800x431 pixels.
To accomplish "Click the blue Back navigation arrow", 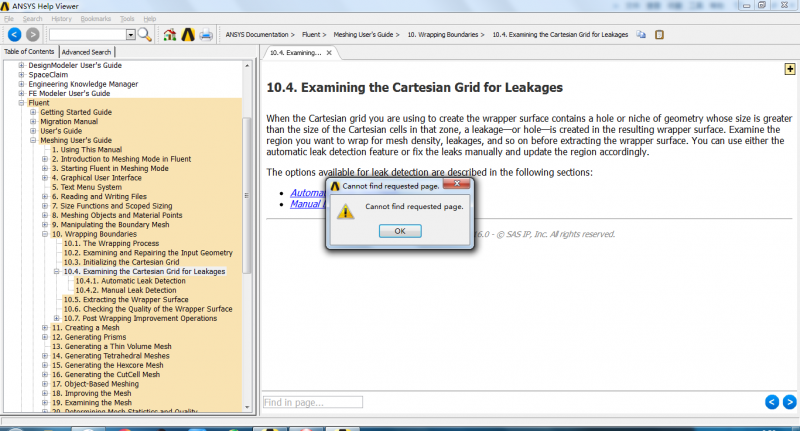I will [15, 35].
